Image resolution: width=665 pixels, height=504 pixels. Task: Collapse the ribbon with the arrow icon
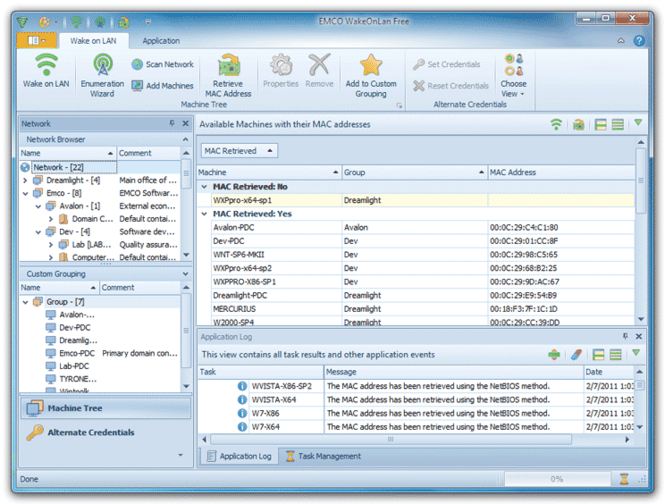[x=621, y=41]
